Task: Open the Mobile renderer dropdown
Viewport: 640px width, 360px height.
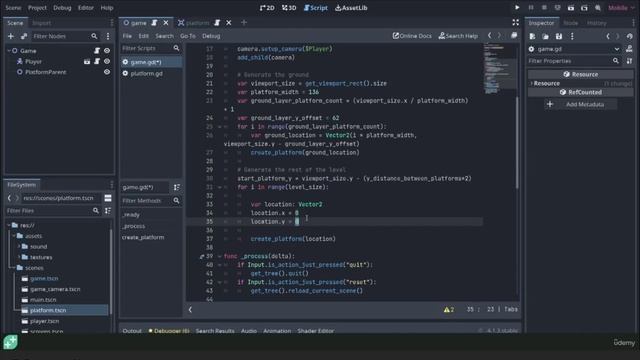Action: pyautogui.click(x=622, y=7)
